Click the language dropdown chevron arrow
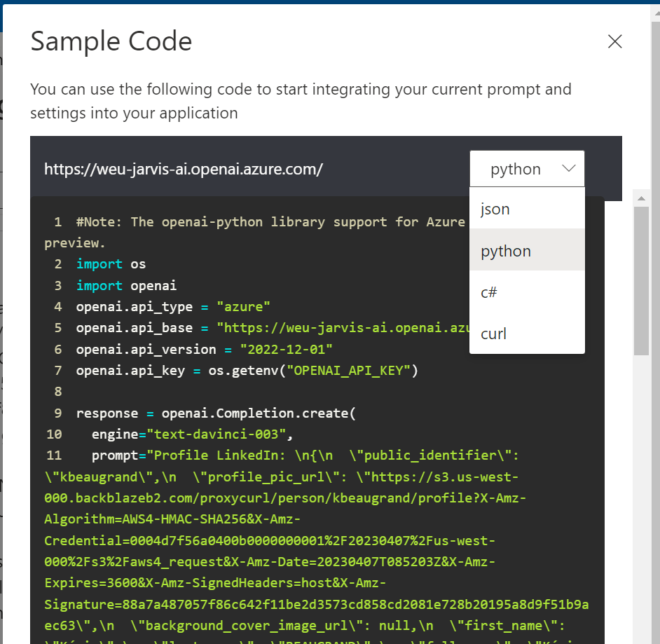 pos(568,169)
